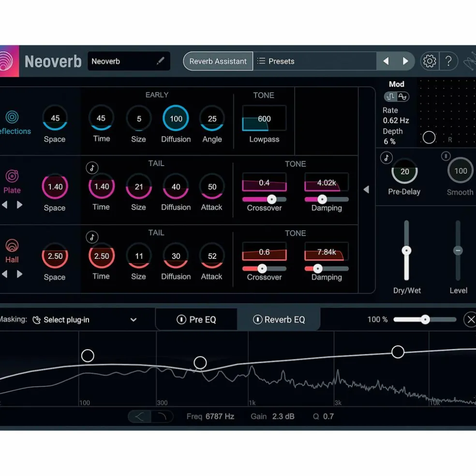The width and height of the screenshot is (476, 476).
Task: Click the Freq value 6787 Hz
Action: click(x=220, y=416)
